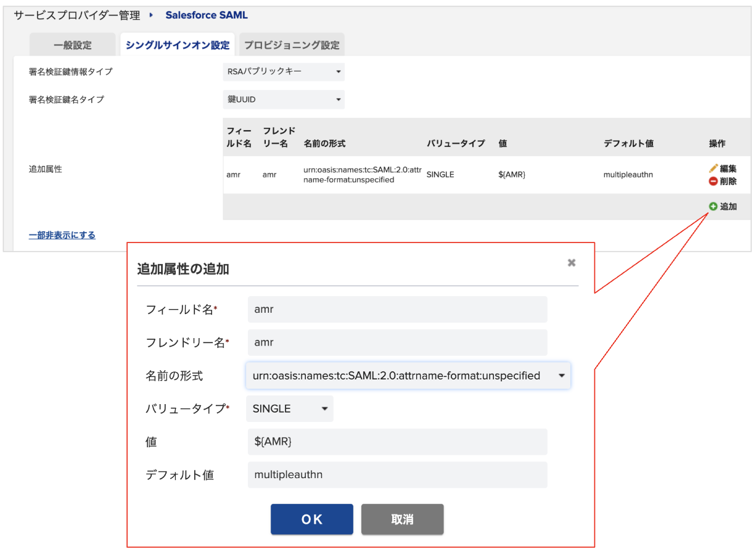Focus the フィールド名 input field

tap(398, 309)
